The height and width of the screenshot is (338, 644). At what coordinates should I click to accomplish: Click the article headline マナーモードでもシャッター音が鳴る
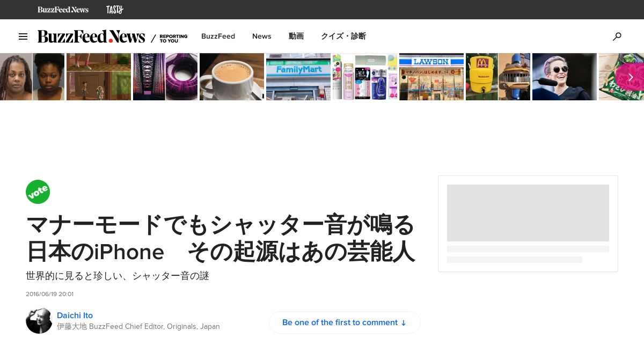coord(221,238)
